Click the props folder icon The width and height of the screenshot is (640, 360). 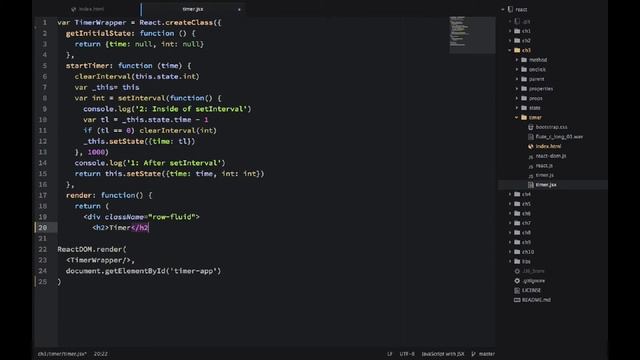click(524, 98)
